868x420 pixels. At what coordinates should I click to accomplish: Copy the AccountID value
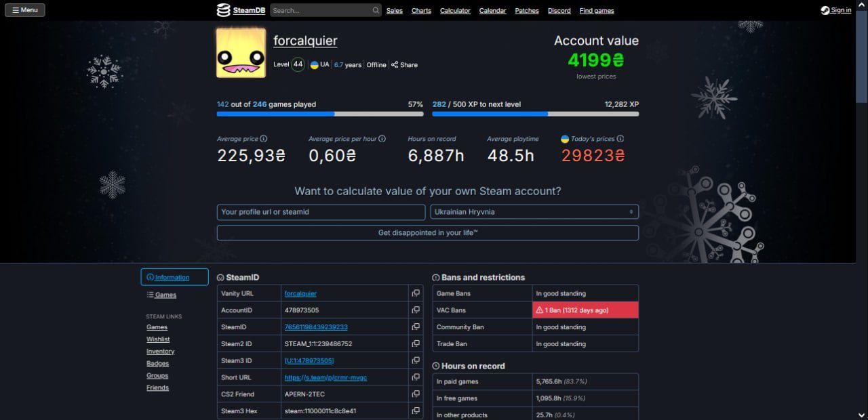coord(416,310)
